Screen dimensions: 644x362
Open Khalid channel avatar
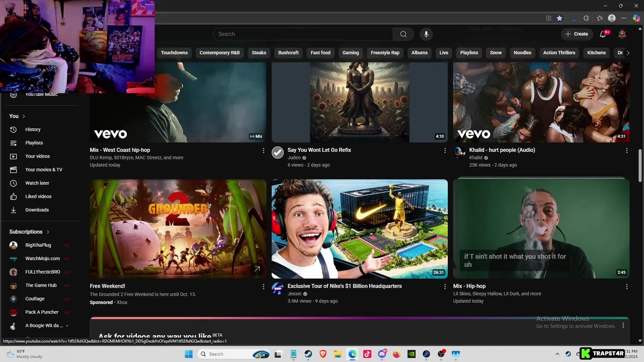[459, 152]
